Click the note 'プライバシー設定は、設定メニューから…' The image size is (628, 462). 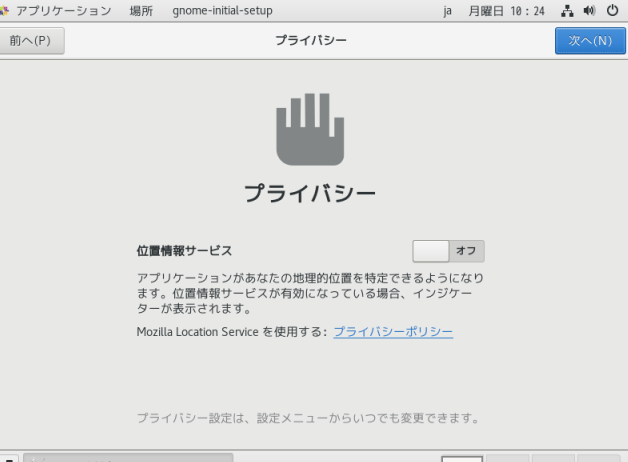(x=308, y=418)
